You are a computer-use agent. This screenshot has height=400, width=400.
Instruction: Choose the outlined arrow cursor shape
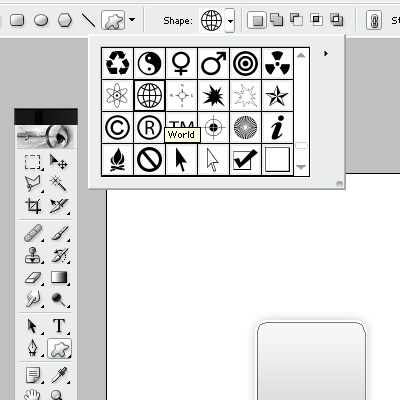click(x=213, y=159)
